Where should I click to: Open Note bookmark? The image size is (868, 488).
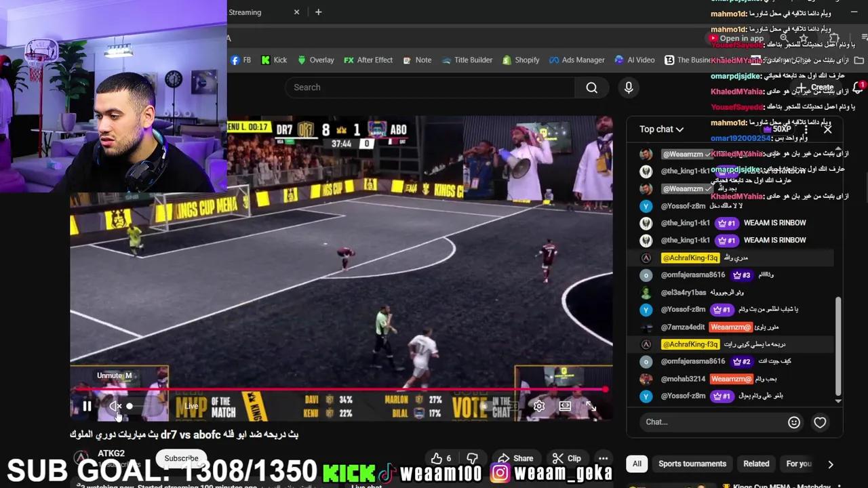click(416, 60)
